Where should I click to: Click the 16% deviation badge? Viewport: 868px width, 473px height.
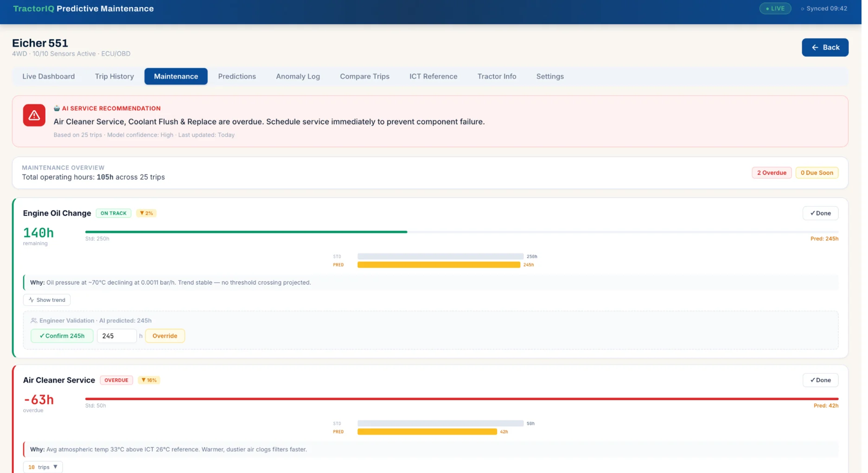149,380
